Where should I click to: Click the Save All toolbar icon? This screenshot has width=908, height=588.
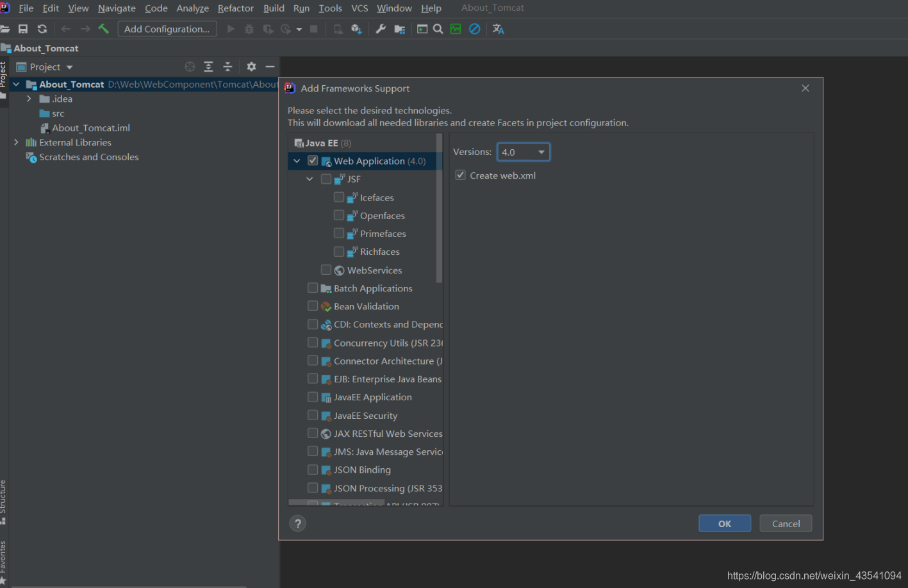point(23,29)
